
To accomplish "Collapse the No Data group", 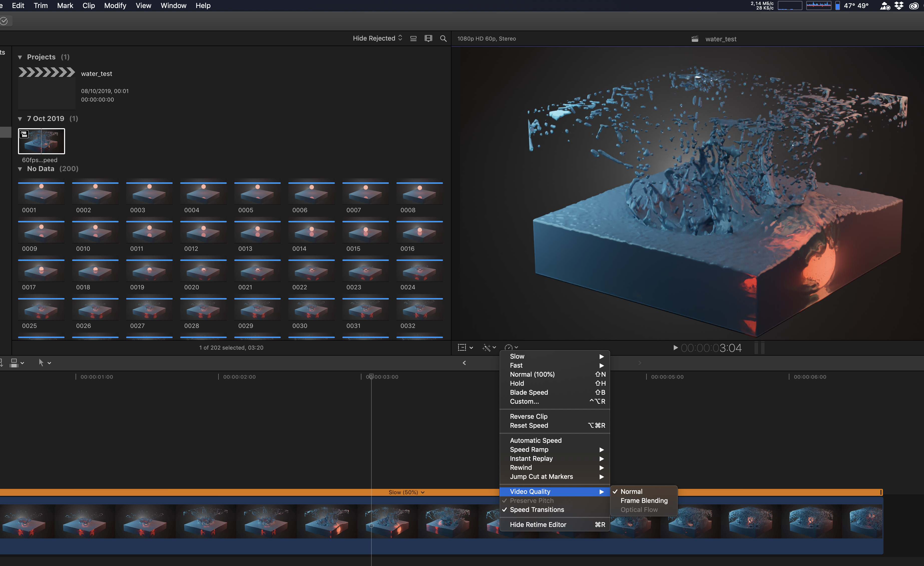I will coord(20,169).
